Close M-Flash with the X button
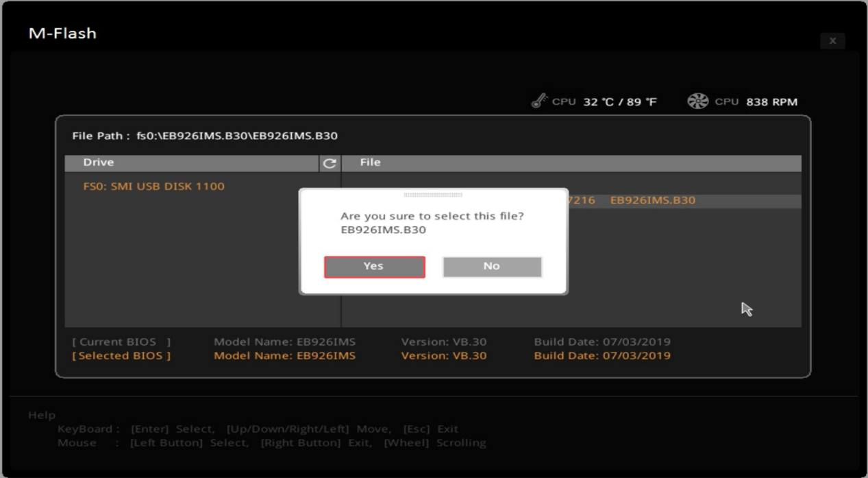 tap(832, 41)
